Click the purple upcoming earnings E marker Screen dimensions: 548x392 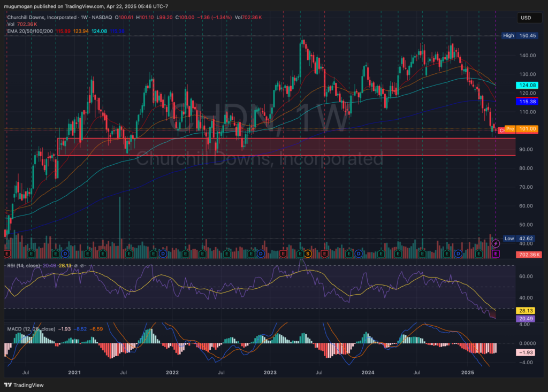[x=496, y=253]
